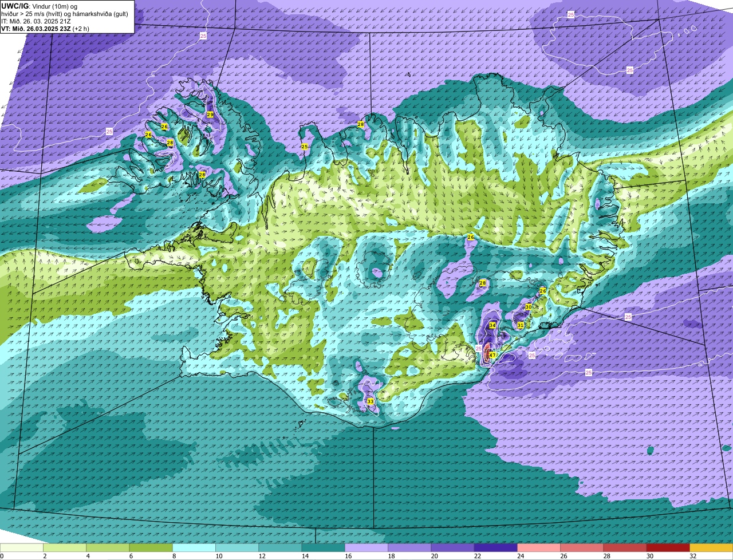Select the header line mentioning 'hámarkshviða (gult)'
733x560 pixels.
click(x=65, y=13)
